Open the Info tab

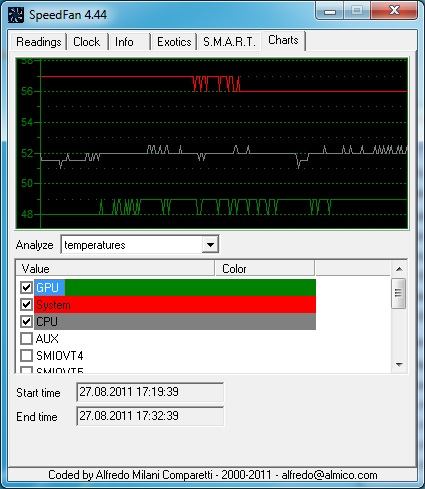pyautogui.click(x=124, y=42)
